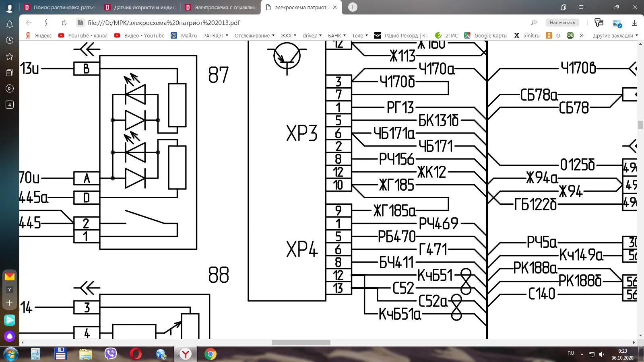The height and width of the screenshot is (362, 644).
Task: Open the Радио Рекорд bookmark
Action: pos(400,35)
